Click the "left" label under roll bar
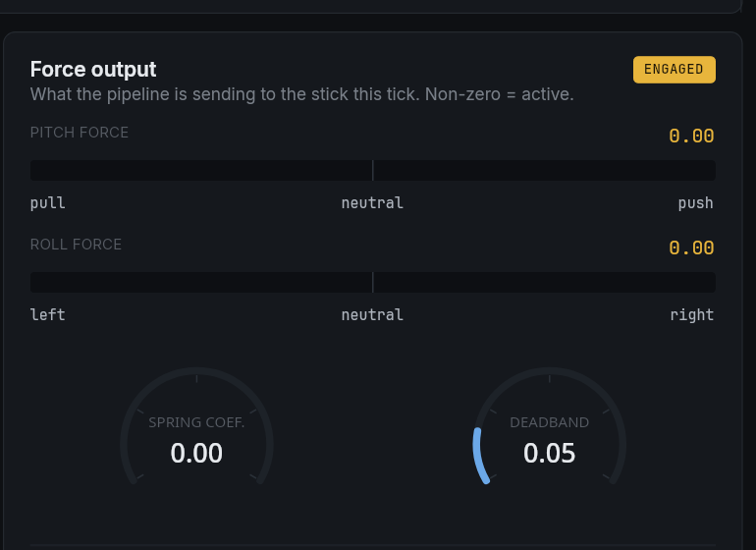 [x=48, y=315]
